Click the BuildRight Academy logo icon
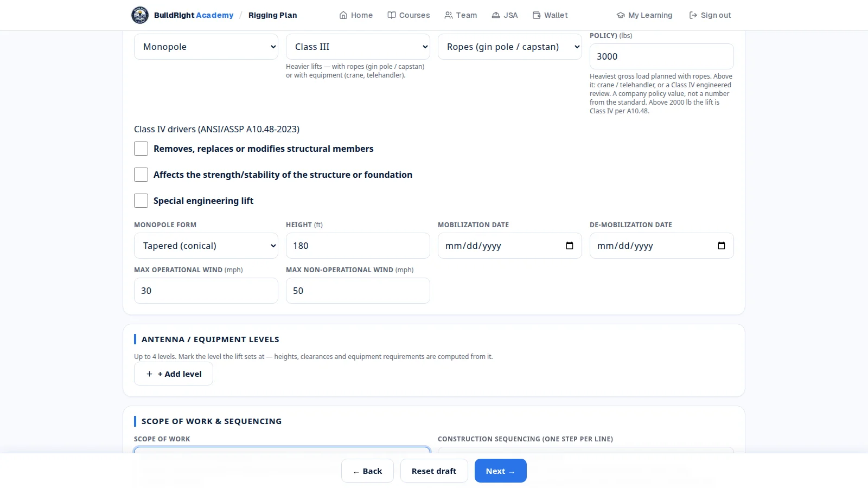The image size is (868, 488). 140,15
